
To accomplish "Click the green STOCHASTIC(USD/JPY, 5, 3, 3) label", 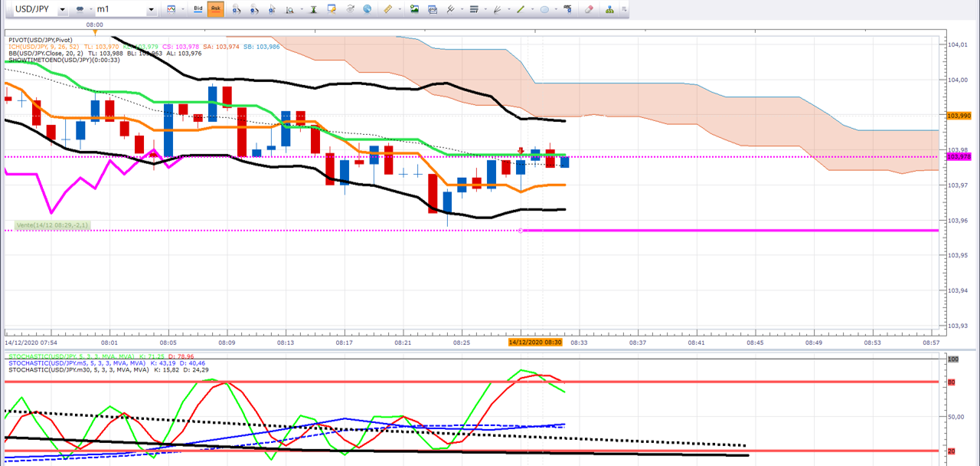I will click(x=70, y=356).
